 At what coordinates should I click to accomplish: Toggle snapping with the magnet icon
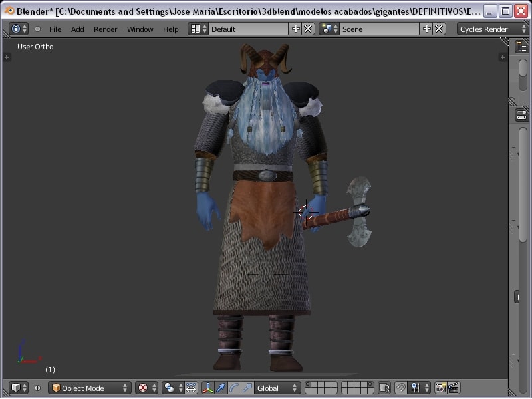point(401,388)
